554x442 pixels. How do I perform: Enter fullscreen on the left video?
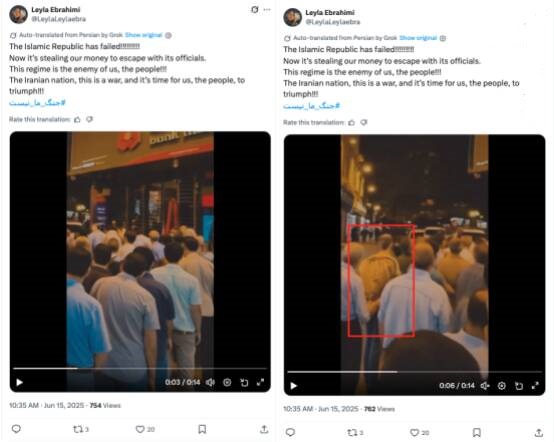(260, 382)
